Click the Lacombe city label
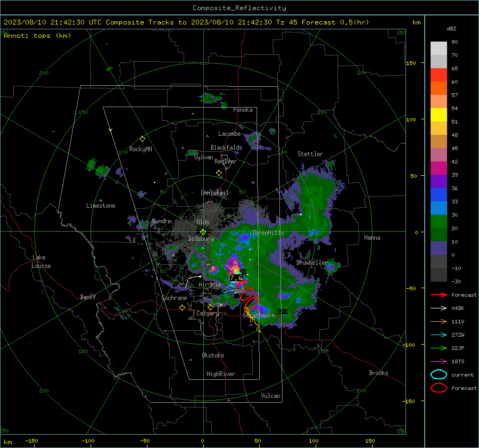The image size is (479, 448). (229, 134)
